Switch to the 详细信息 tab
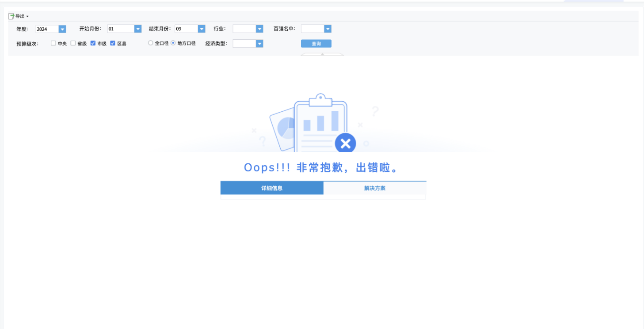 272,188
